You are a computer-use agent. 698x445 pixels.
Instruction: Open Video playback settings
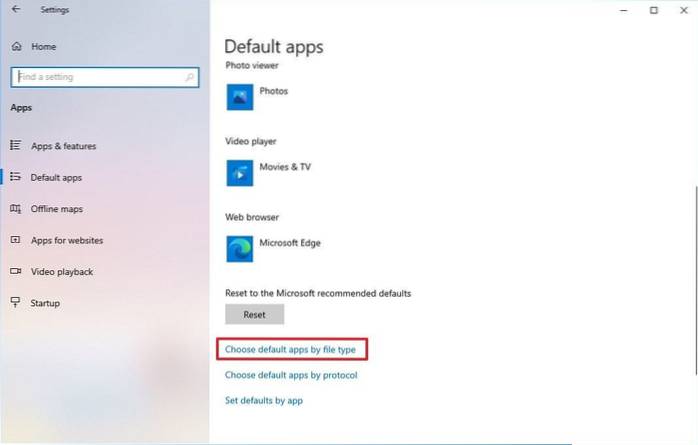pyautogui.click(x=62, y=272)
